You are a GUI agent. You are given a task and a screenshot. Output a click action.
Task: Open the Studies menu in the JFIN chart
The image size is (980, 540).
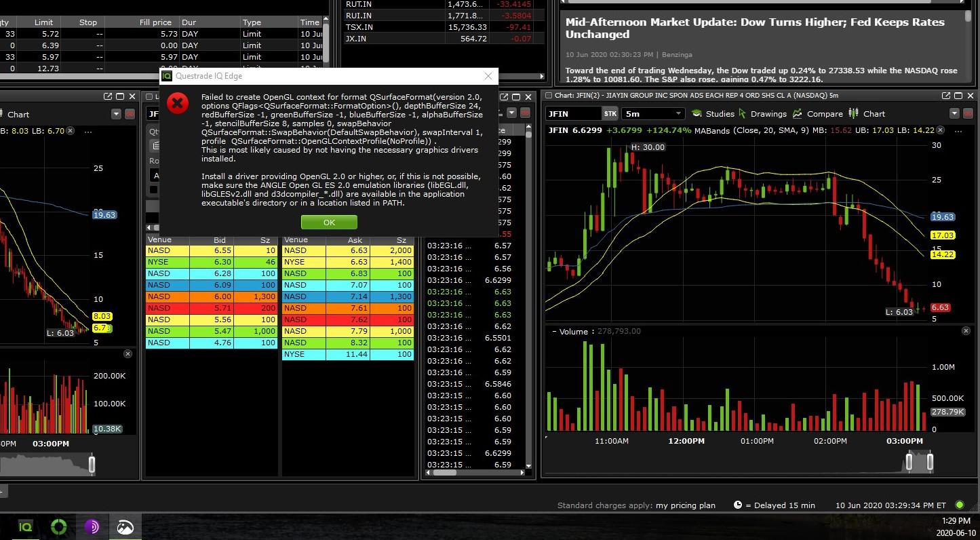[713, 114]
